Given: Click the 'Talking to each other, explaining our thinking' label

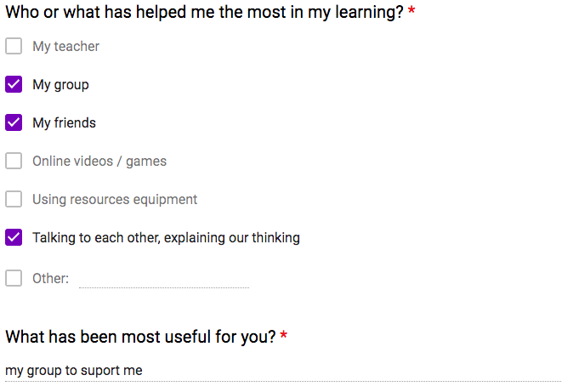Looking at the screenshot, I should 166,238.
